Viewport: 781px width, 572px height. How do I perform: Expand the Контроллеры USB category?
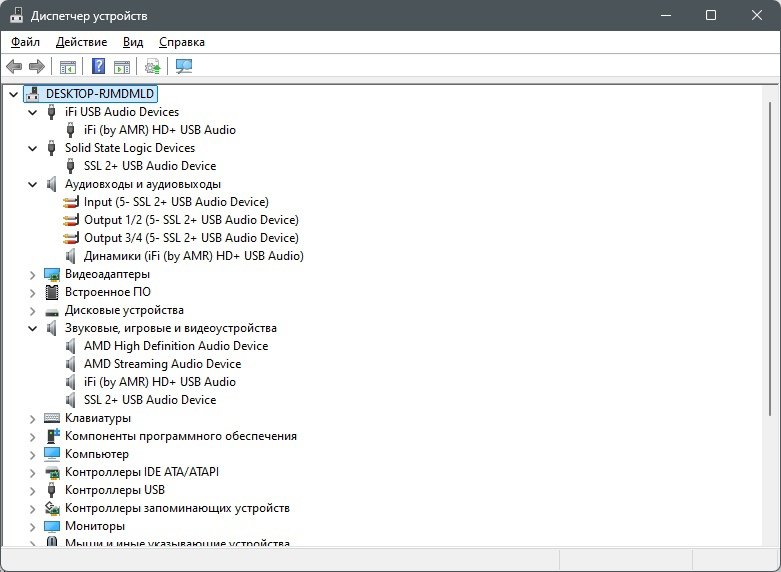(33, 491)
